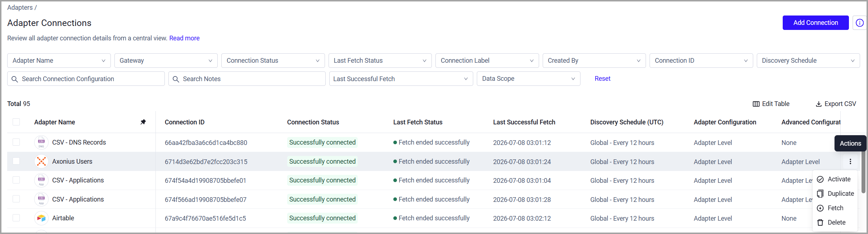Click the magnifier icon in Search Connection Configuration
This screenshot has width=868, height=234.
click(x=15, y=79)
